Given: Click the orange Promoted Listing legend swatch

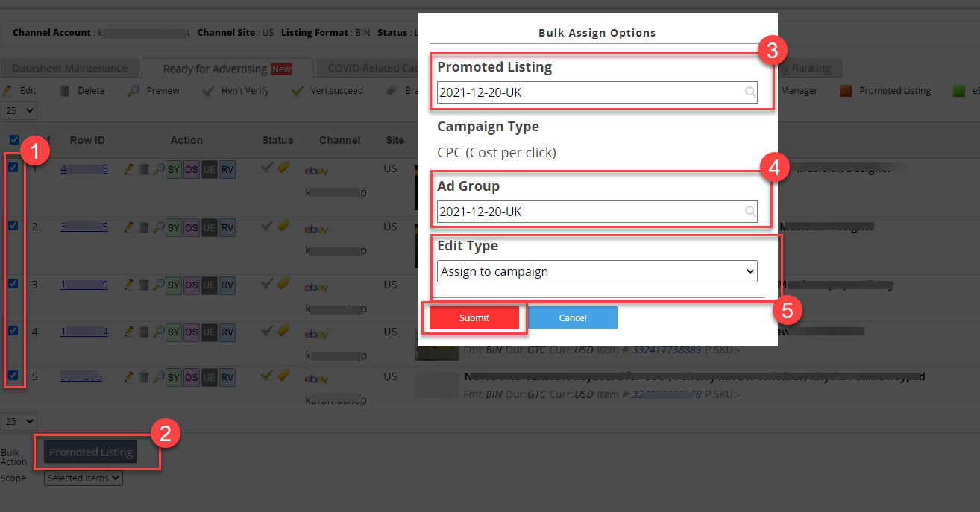Looking at the screenshot, I should click(x=846, y=91).
